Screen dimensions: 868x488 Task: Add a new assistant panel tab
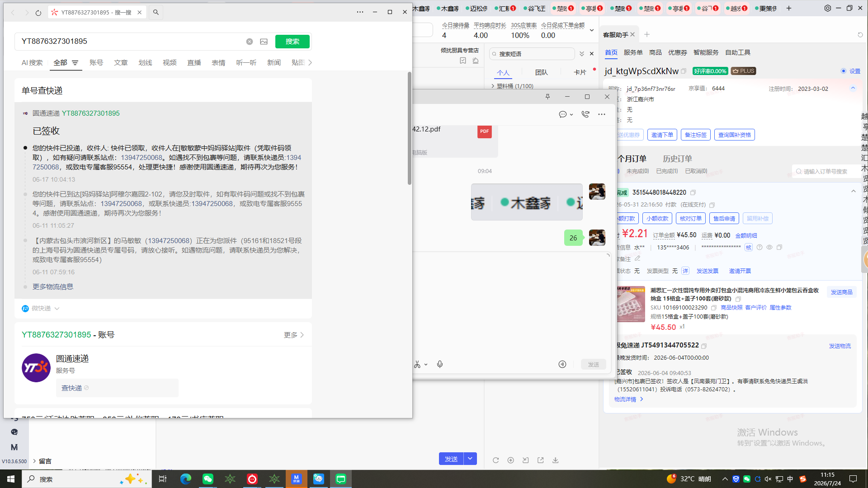[647, 34]
